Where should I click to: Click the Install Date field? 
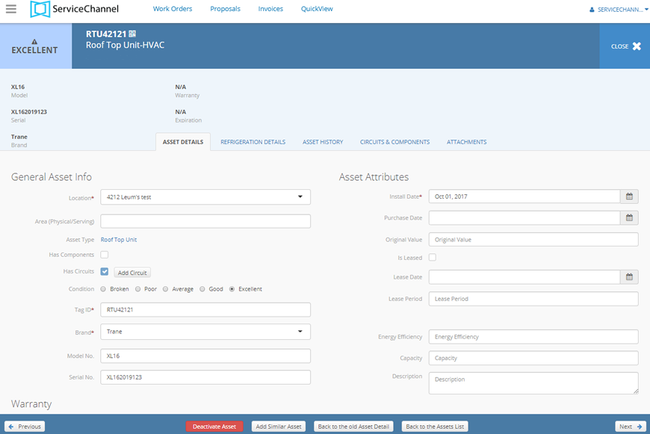(x=524, y=196)
